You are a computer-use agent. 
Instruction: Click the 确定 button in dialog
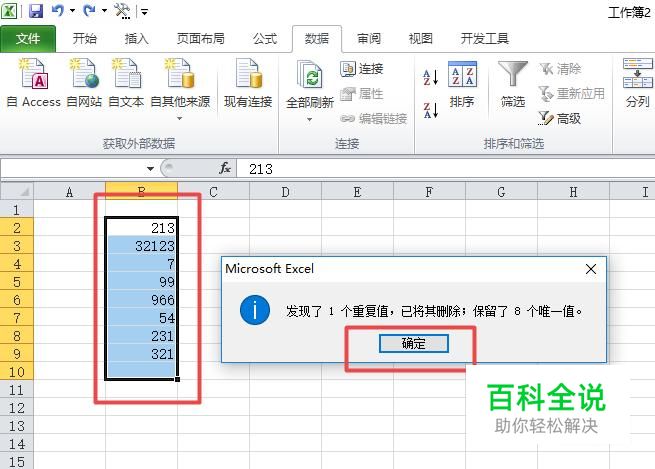(x=414, y=343)
